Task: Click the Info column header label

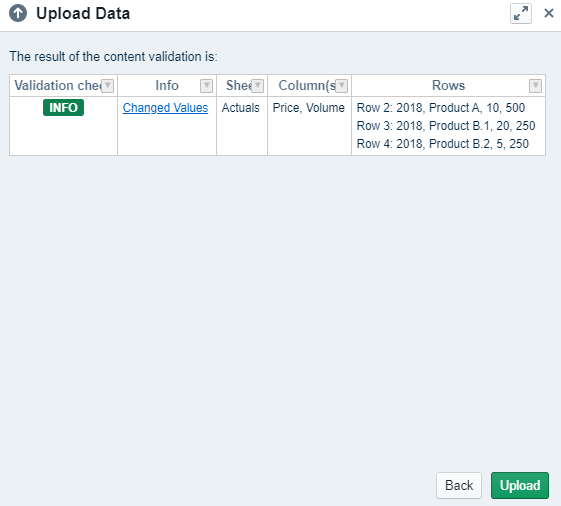Action: (x=167, y=86)
